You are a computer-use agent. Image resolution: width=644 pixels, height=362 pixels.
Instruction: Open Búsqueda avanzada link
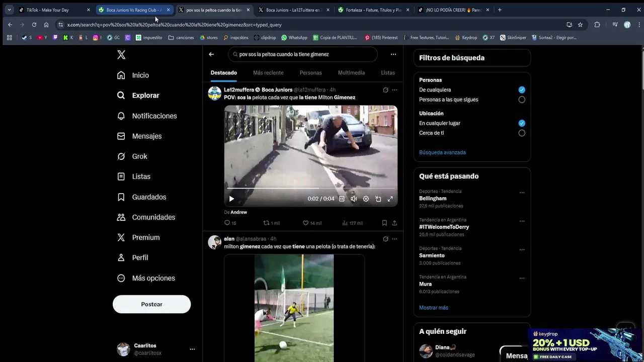click(x=442, y=152)
